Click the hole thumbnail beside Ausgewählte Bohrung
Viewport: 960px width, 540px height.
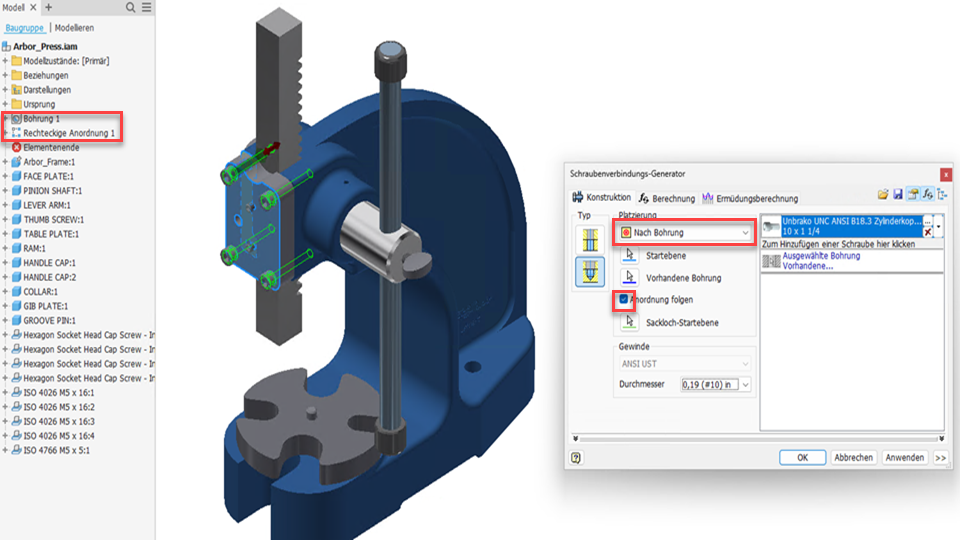771,261
